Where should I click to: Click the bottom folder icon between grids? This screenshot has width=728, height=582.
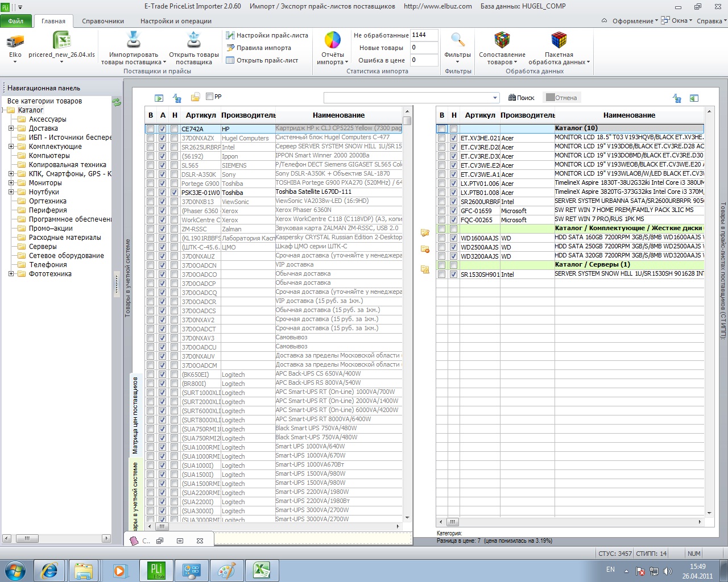pos(425,269)
